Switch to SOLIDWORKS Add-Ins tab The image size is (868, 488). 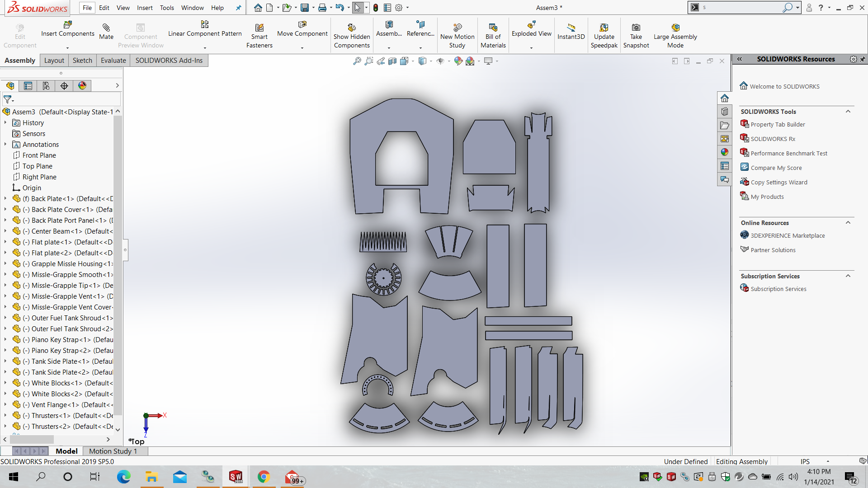point(169,61)
